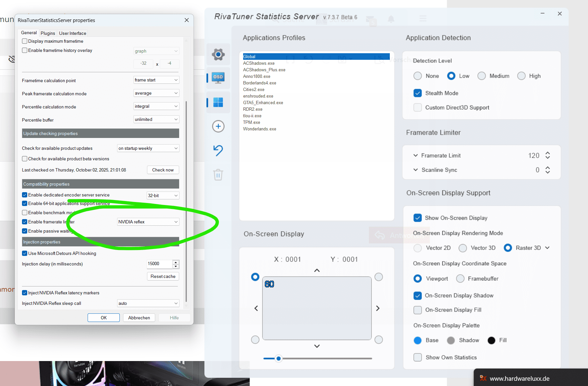588x386 pixels.
Task: Click the Injection delay milliseconds field
Action: pyautogui.click(x=159, y=264)
